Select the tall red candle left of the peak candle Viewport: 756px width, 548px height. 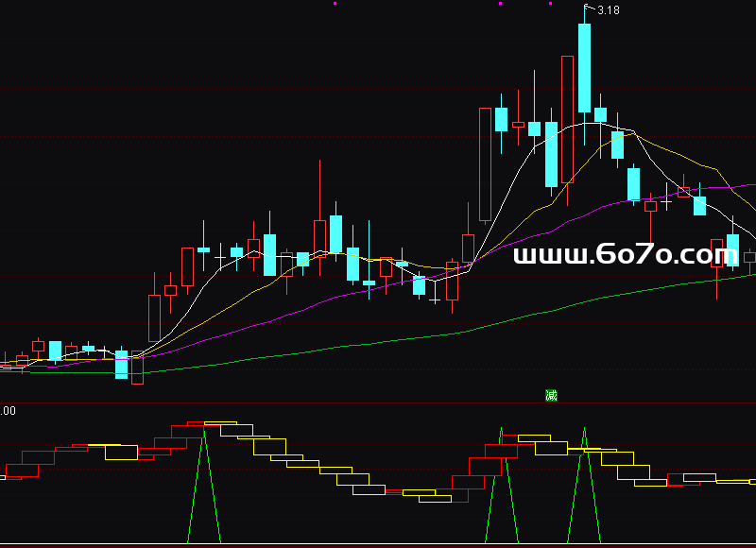(x=567, y=118)
